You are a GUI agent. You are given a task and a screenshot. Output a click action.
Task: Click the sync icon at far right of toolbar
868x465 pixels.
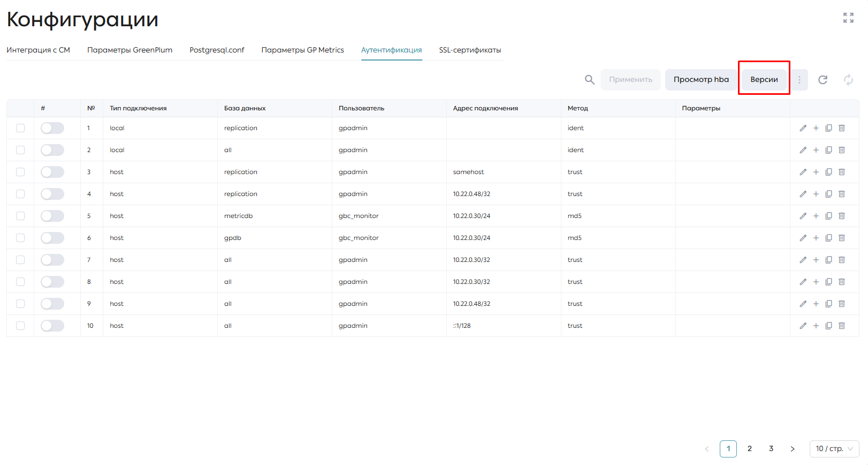tap(848, 80)
